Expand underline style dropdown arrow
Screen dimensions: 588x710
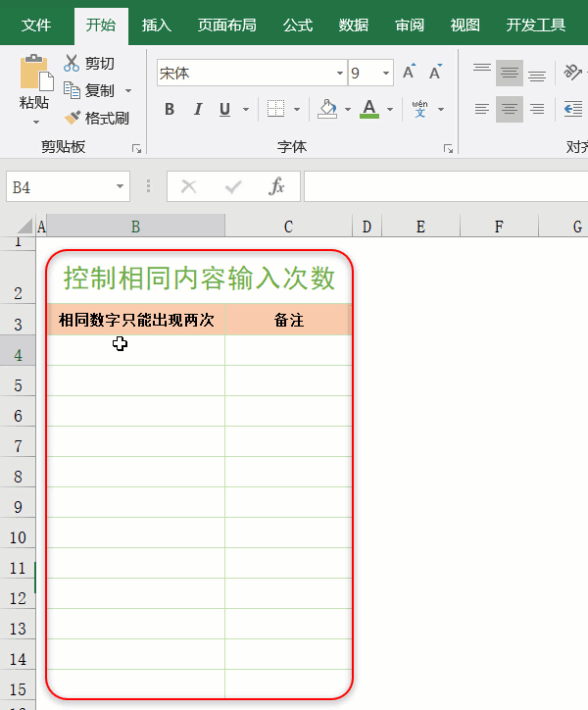(x=246, y=109)
